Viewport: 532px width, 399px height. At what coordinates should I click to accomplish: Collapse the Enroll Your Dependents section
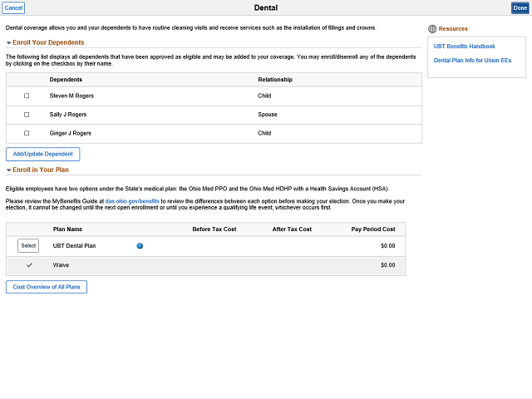click(9, 42)
